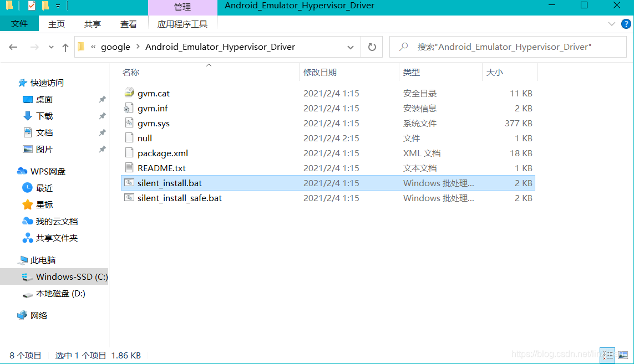Switch to 主页 Home tab
Screen dimensions: 634x364
pyautogui.click(x=57, y=24)
